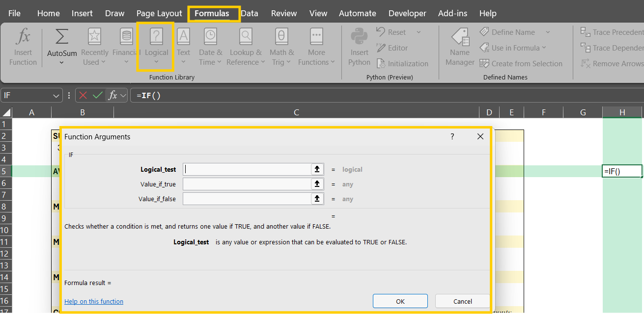This screenshot has width=644, height=314.
Task: Click Use in Formula command
Action: (512, 48)
